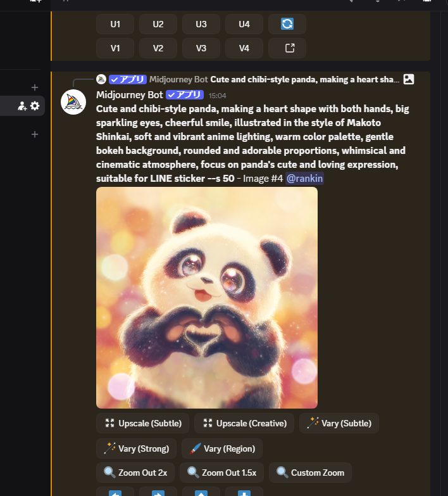Click the @rankin mention
Screen dimensions: 448x496
point(304,179)
